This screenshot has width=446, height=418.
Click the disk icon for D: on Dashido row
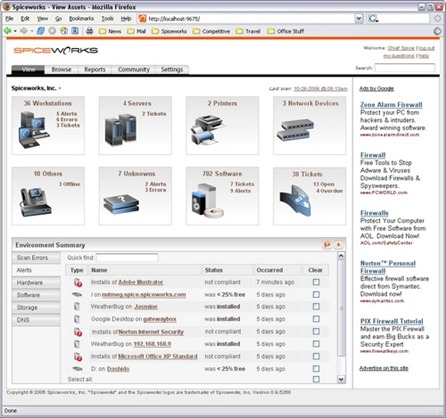[x=77, y=369]
